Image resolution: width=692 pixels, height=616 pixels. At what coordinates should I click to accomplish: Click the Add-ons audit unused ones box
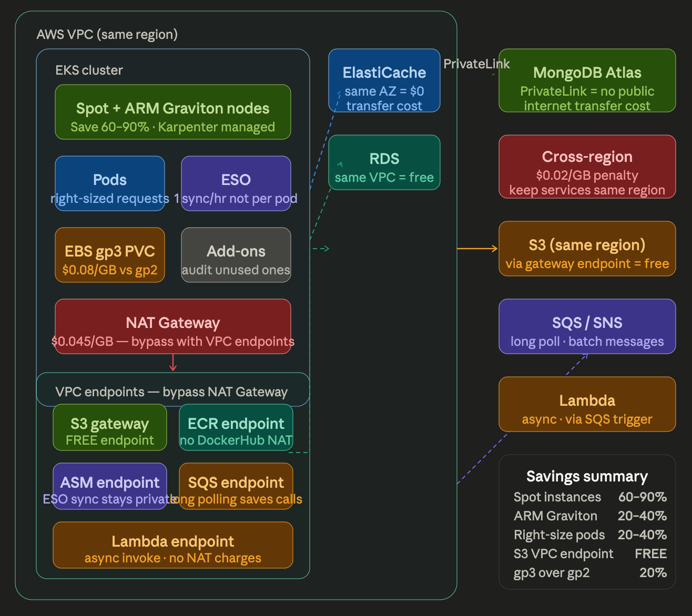point(236,255)
